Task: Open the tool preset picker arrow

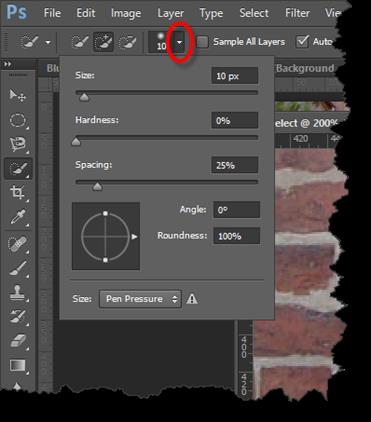Action: [x=48, y=42]
